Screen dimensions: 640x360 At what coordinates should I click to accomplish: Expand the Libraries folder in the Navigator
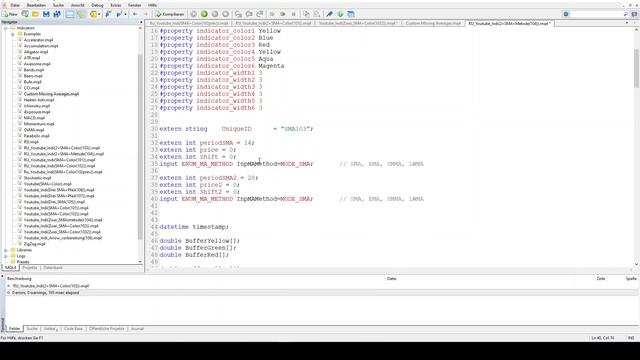pyautogui.click(x=6, y=250)
